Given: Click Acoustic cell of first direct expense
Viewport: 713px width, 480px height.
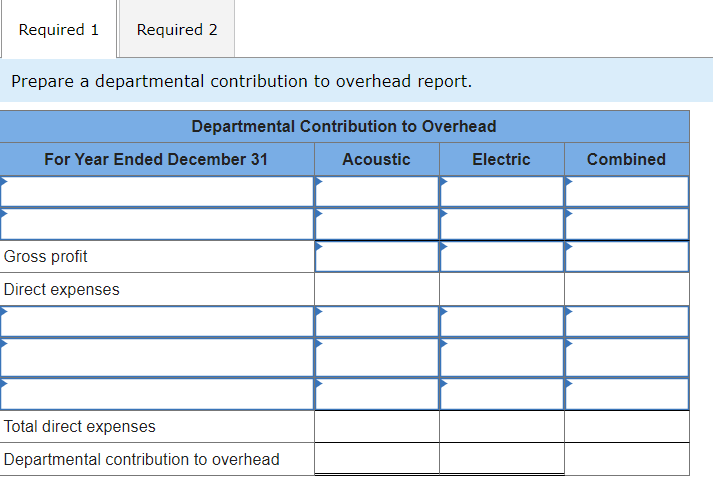Looking at the screenshot, I should (x=376, y=321).
